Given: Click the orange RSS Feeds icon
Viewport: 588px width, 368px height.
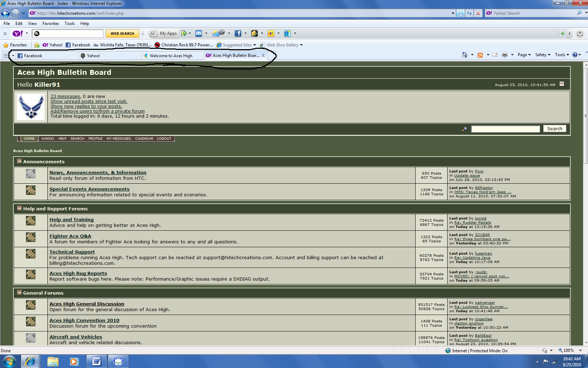Looking at the screenshot, I should tap(480, 55).
